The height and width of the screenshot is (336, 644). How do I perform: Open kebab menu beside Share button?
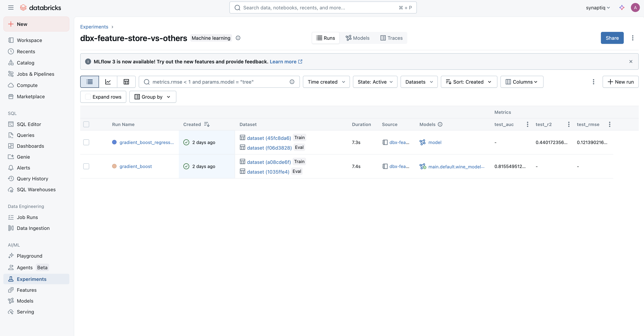click(633, 38)
